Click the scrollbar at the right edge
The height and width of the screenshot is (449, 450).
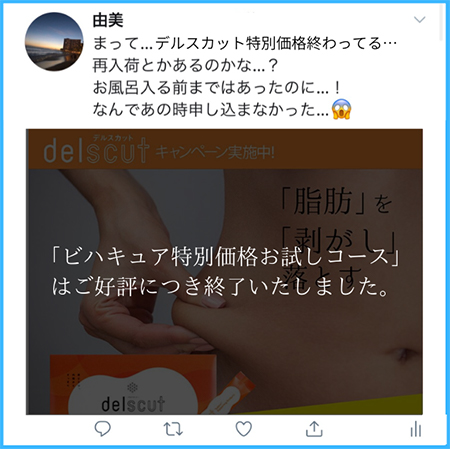click(442, 22)
